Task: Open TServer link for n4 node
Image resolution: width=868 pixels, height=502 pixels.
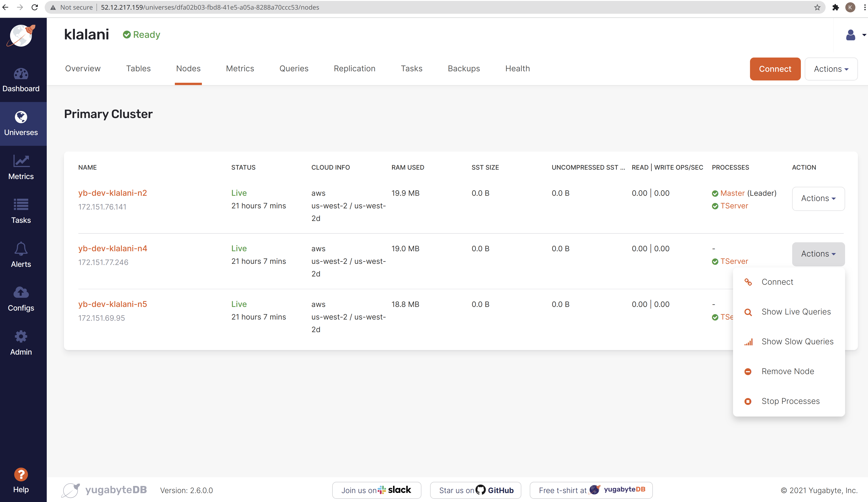Action: tap(734, 262)
